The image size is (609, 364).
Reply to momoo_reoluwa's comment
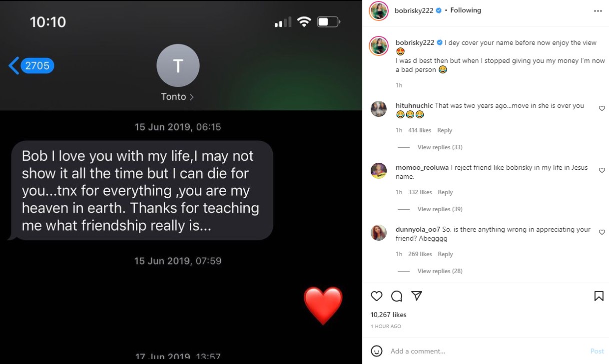point(445,192)
